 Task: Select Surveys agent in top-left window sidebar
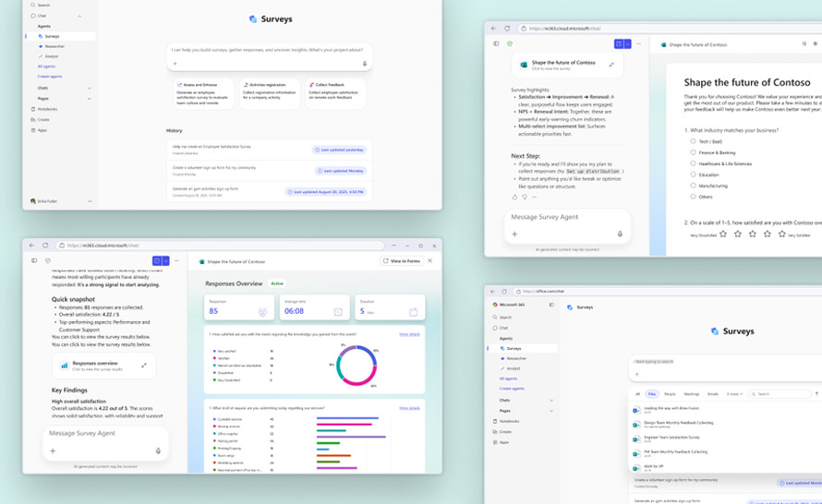pos(60,36)
